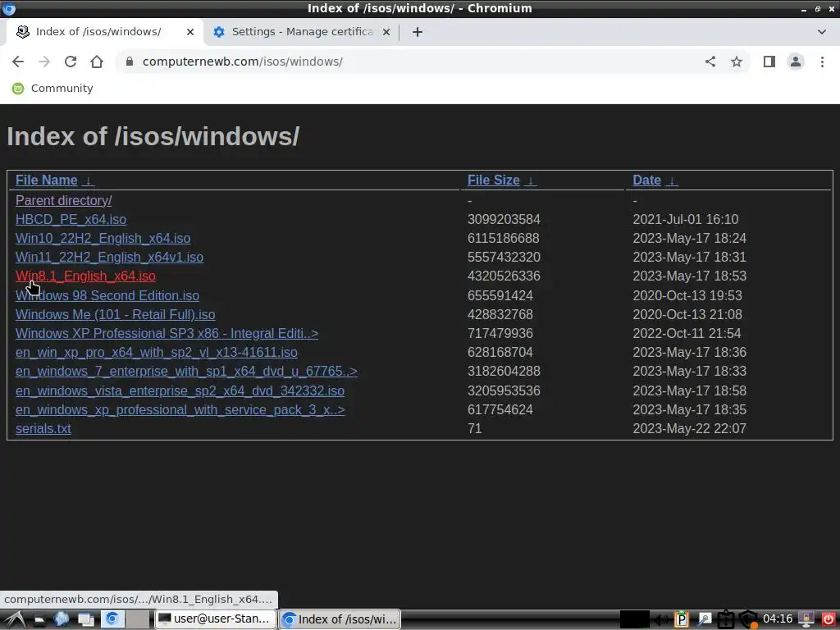
Task: Sort by File Size column header
Action: (493, 180)
